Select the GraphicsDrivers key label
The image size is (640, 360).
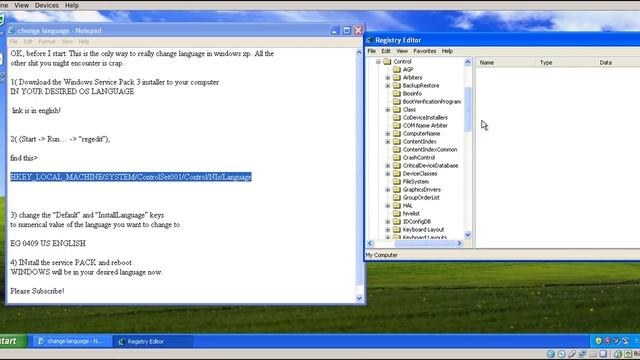[x=422, y=190]
